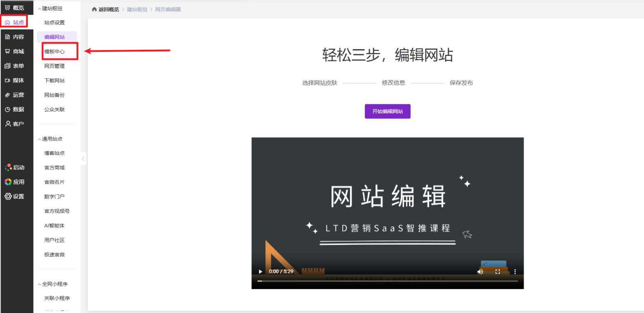Open the 商城 shop icon
The image size is (644, 313).
(7, 51)
